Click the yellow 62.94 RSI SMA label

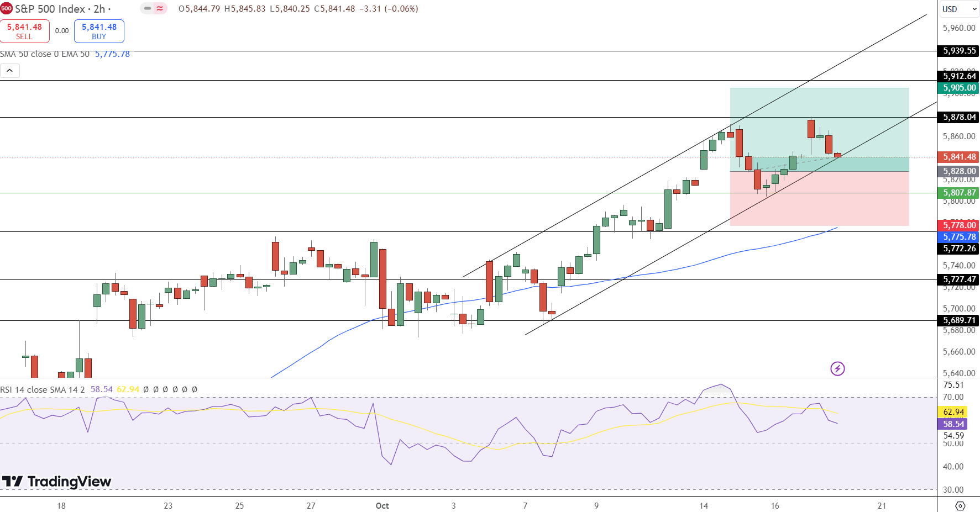point(952,412)
